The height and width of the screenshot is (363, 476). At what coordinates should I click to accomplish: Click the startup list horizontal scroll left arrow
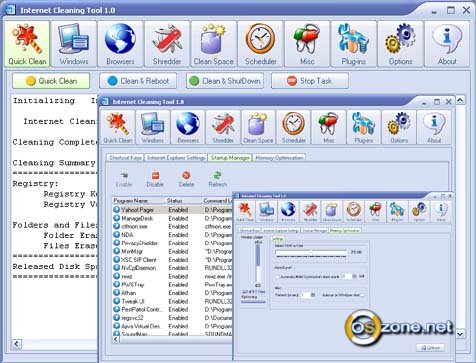point(116,339)
